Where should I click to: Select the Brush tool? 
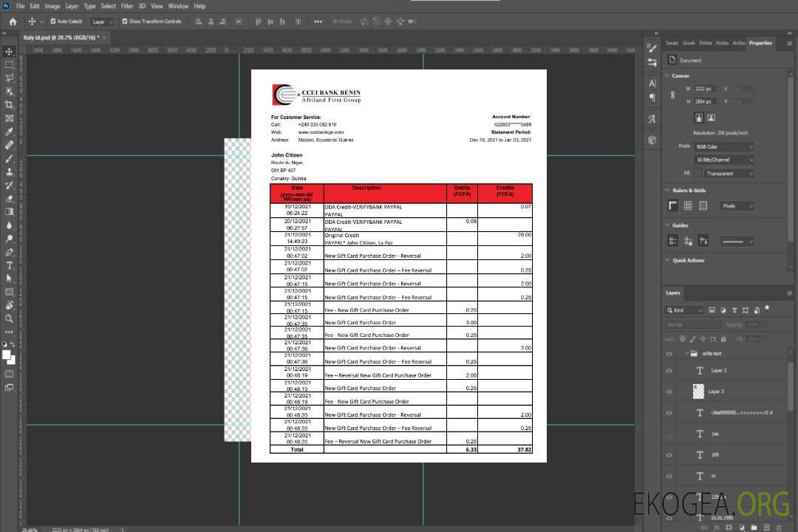[9, 158]
